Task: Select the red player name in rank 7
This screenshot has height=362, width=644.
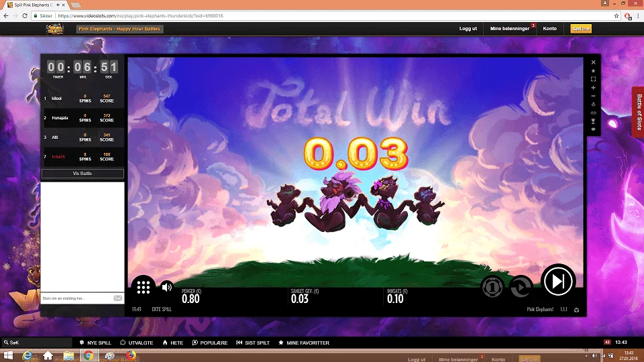Action: (58, 157)
